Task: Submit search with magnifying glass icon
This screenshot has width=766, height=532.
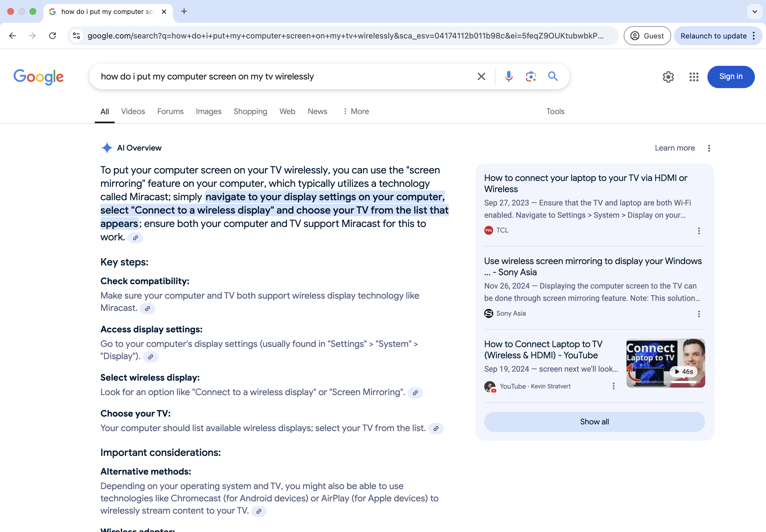Action: [x=553, y=76]
